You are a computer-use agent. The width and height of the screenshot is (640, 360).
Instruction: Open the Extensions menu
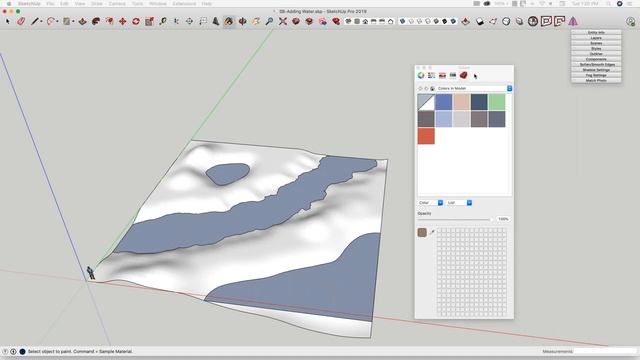[184, 4]
